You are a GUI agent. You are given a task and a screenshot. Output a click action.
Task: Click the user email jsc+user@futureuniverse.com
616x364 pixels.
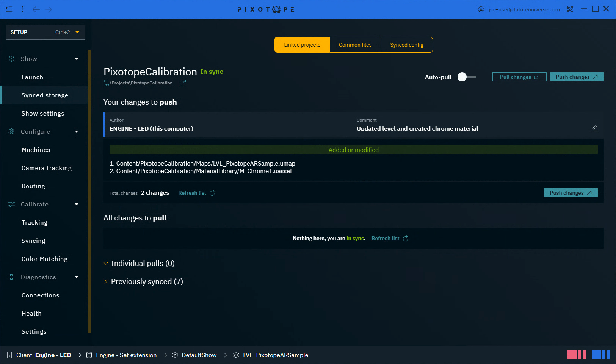click(524, 9)
